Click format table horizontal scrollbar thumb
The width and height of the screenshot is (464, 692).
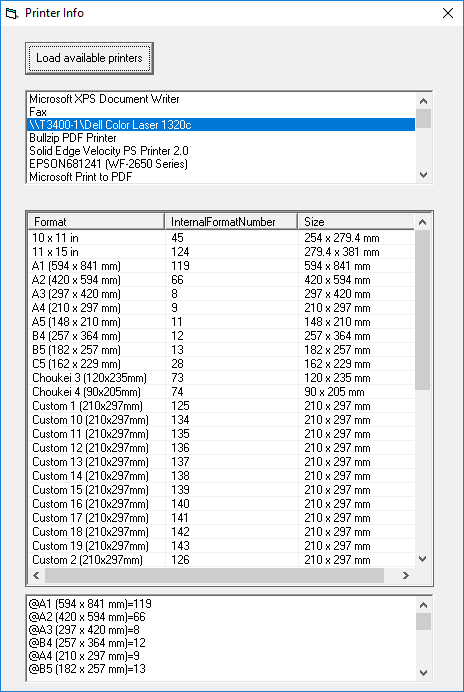214,575
